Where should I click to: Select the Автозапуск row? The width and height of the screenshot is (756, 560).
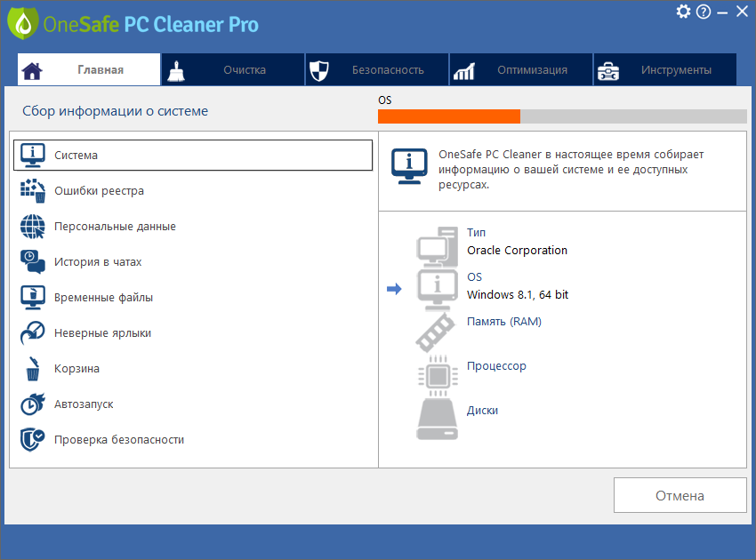(193, 404)
